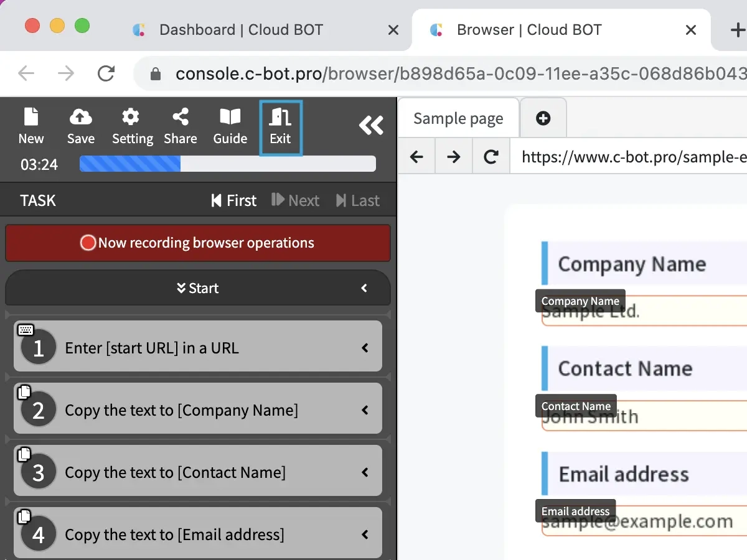747x560 pixels.
Task: Expand step 4 Email address options arrow
Action: 365,534
